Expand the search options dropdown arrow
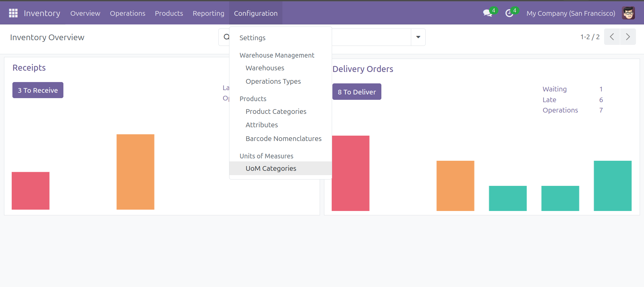The width and height of the screenshot is (644, 287). coord(418,37)
